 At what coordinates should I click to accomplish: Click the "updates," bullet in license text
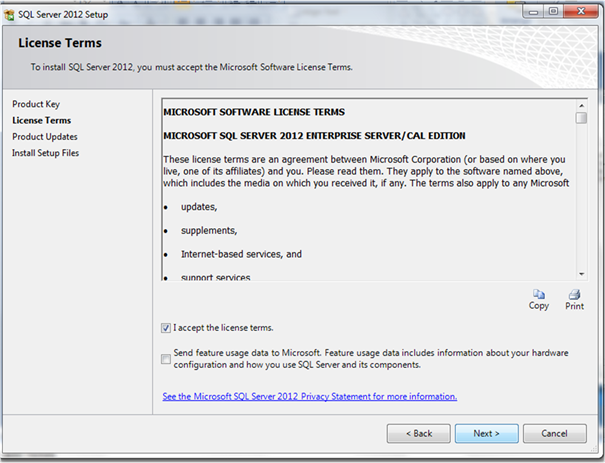[x=199, y=207]
